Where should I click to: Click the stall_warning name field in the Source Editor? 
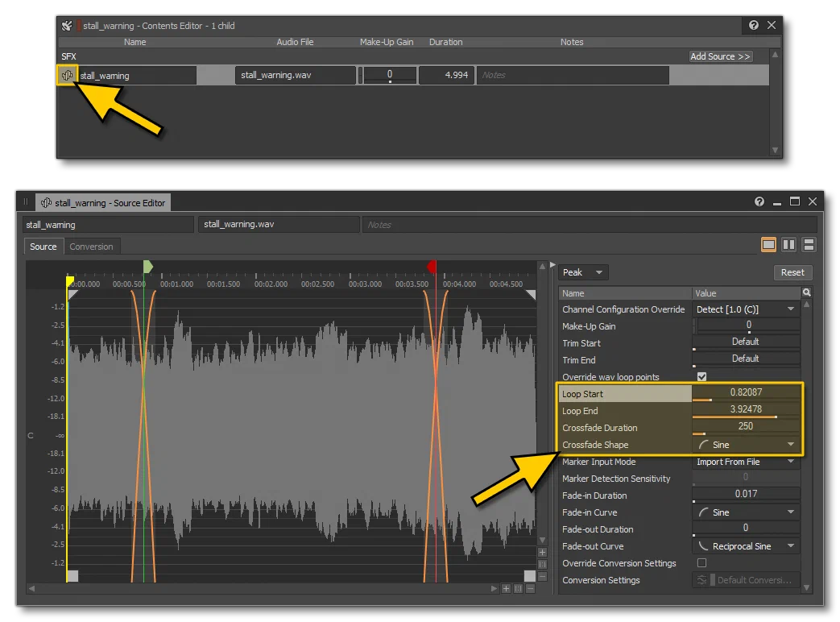pos(108,225)
